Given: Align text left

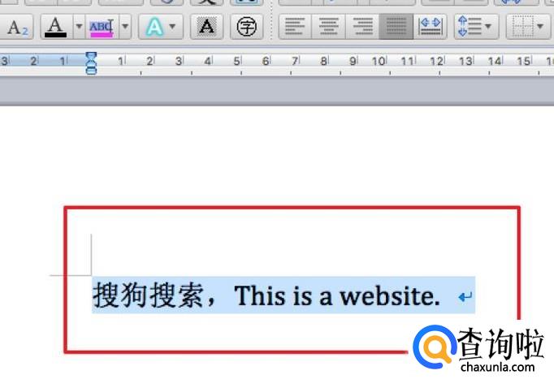Looking at the screenshot, I should click(x=295, y=28).
